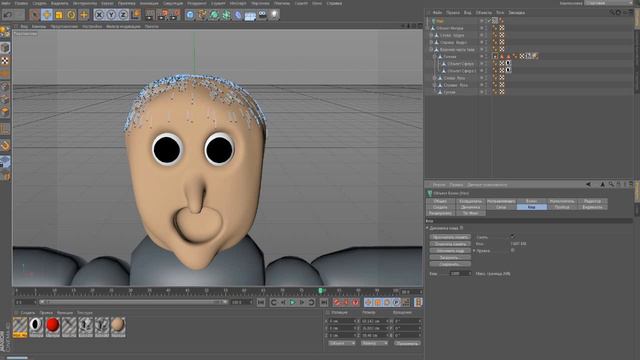Open the Закладки menu in Object Manager
640x360 pixels.
tap(517, 13)
